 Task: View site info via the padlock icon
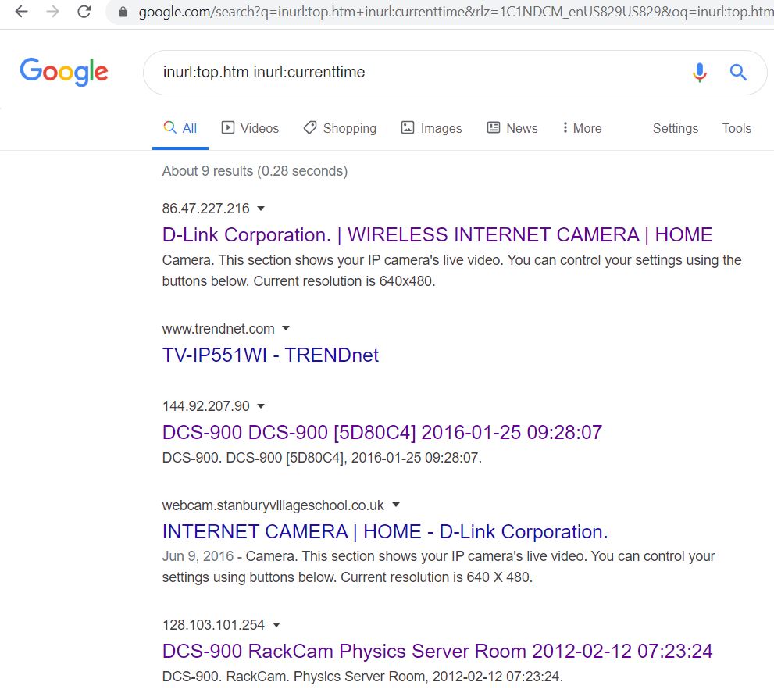(x=123, y=12)
